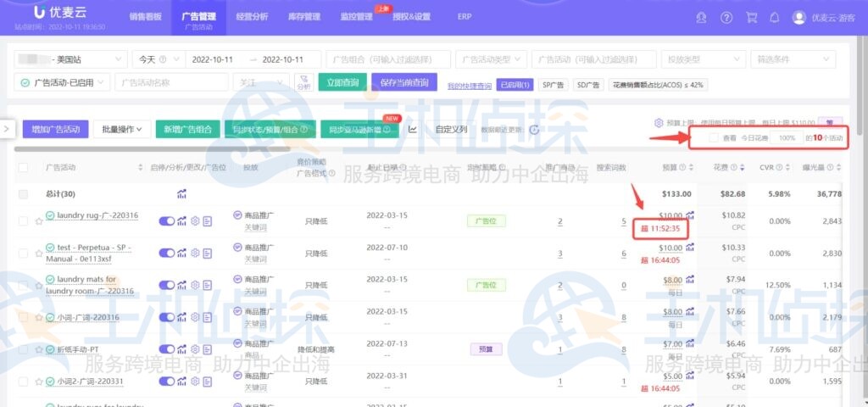Open the 广告活动-已启用 status dropdown
This screenshot has height=407, width=868.
62,82
